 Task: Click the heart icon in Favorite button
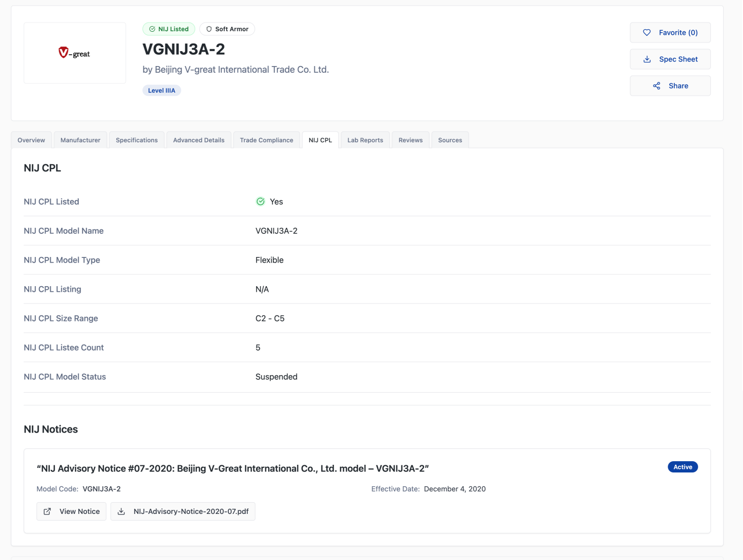(647, 32)
